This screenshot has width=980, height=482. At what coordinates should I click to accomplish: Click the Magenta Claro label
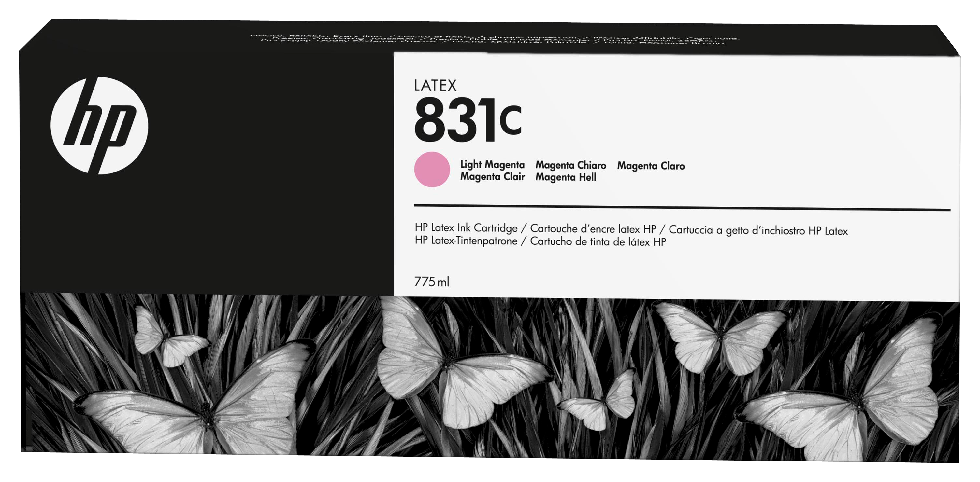[x=651, y=166]
